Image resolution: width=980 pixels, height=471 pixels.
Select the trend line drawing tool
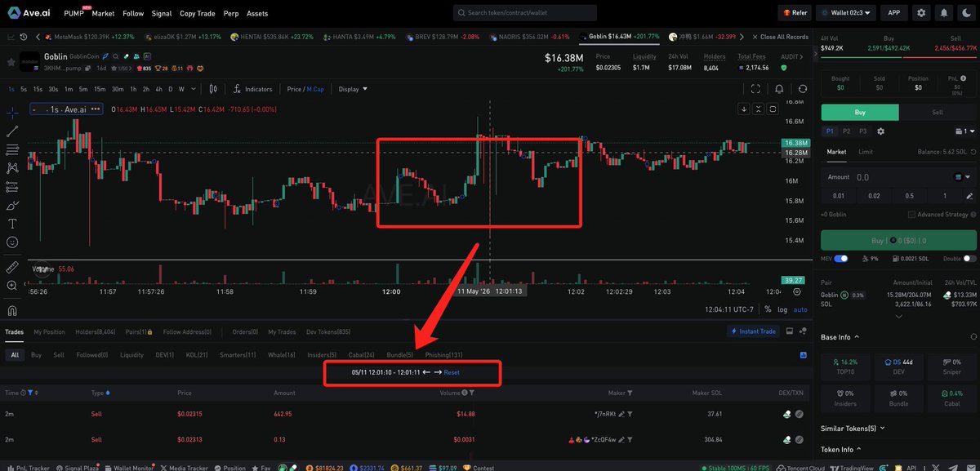pyautogui.click(x=12, y=131)
